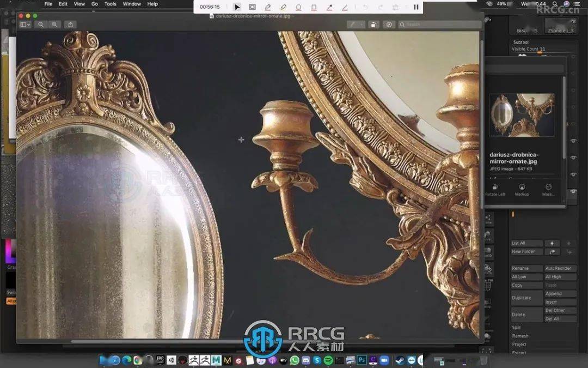Open the View menu in the menu bar
Viewport: 588px width, 368px height.
pos(79,4)
